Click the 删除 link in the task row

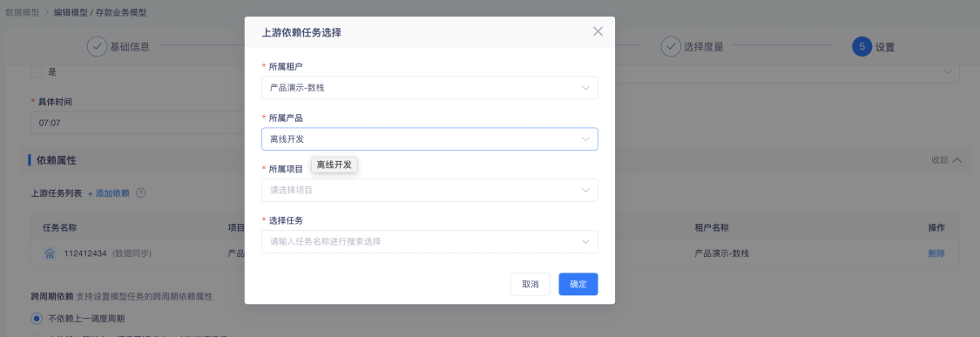pos(936,253)
